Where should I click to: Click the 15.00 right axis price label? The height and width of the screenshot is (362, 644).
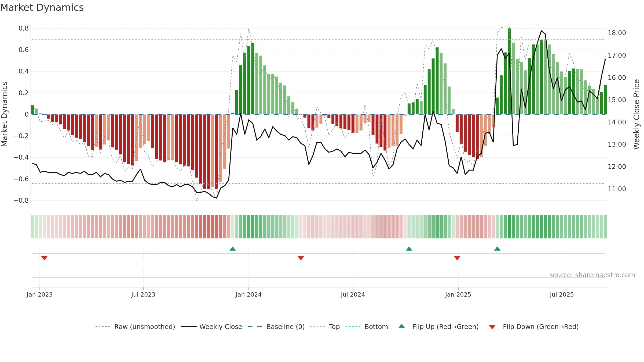(x=617, y=100)
